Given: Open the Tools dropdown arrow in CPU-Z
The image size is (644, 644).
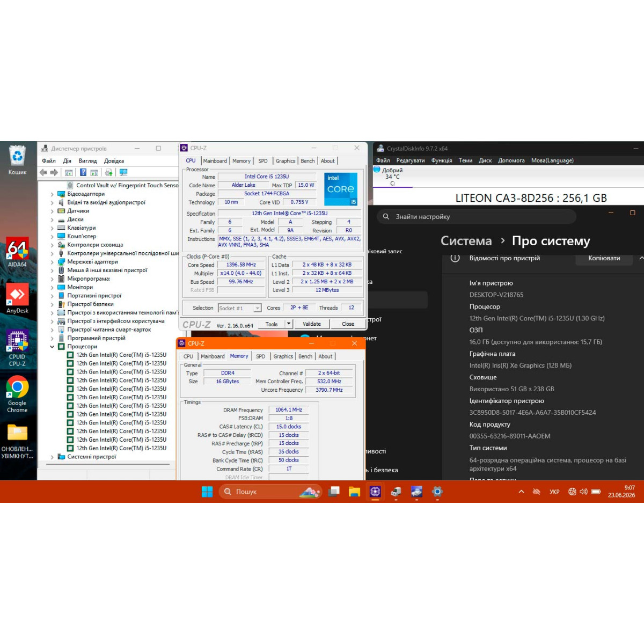Looking at the screenshot, I should click(x=289, y=324).
